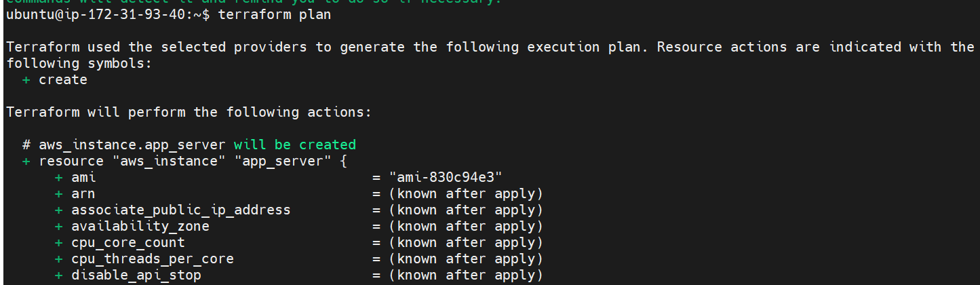Click the plus symbol beside 'arn'
Image resolution: width=980 pixels, height=285 pixels.
pos(59,193)
